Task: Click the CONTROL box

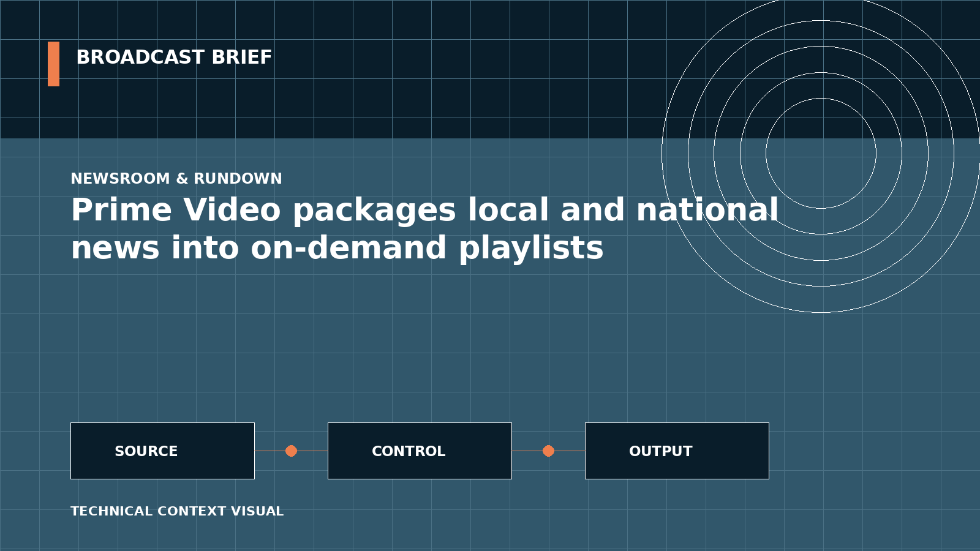Action: tap(420, 451)
